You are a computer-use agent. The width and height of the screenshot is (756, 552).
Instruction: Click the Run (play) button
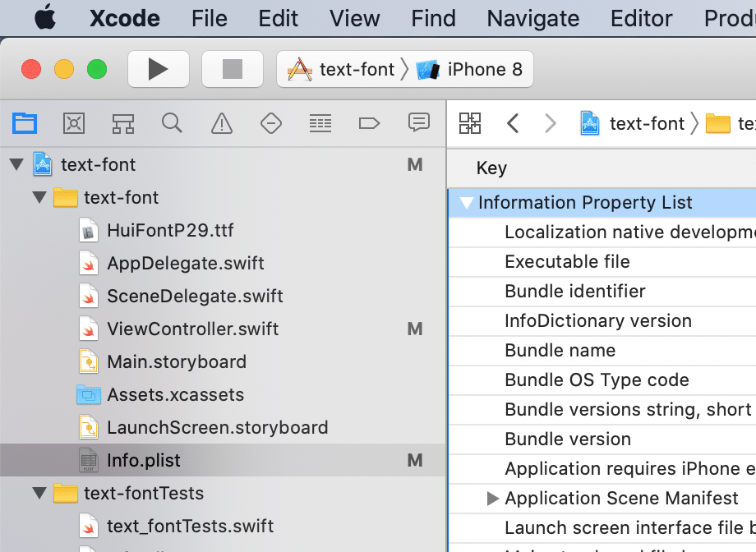click(158, 70)
